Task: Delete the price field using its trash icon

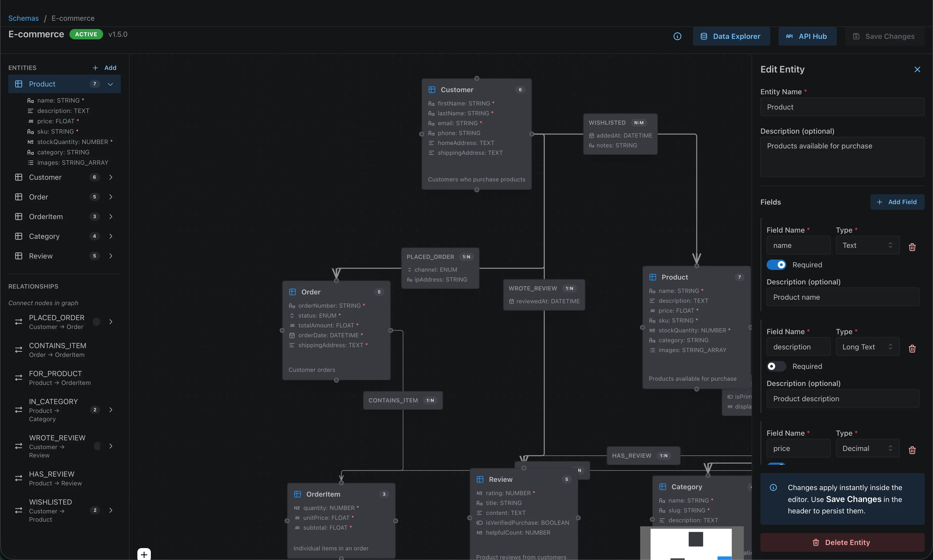Action: click(x=912, y=450)
